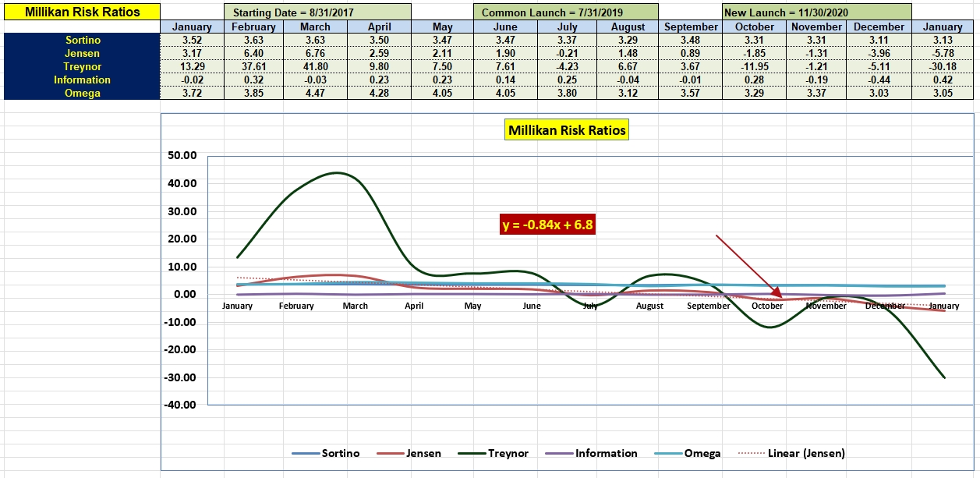Select Treynor January value 13.29

coord(192,66)
